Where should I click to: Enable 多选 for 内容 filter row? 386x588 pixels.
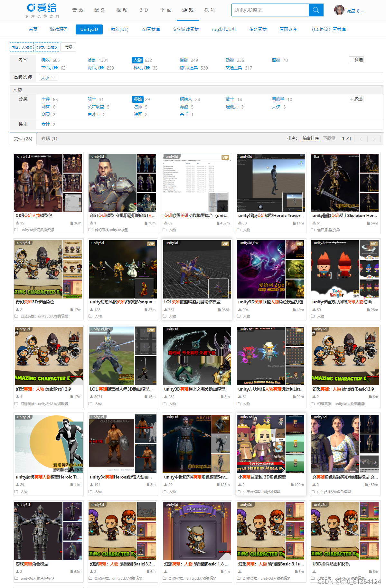pyautogui.click(x=356, y=60)
